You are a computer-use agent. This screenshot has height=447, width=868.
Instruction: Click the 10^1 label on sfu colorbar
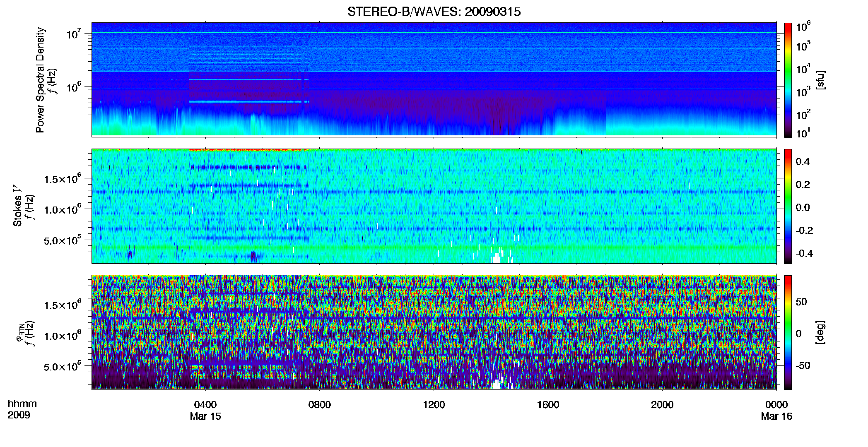tap(803, 132)
